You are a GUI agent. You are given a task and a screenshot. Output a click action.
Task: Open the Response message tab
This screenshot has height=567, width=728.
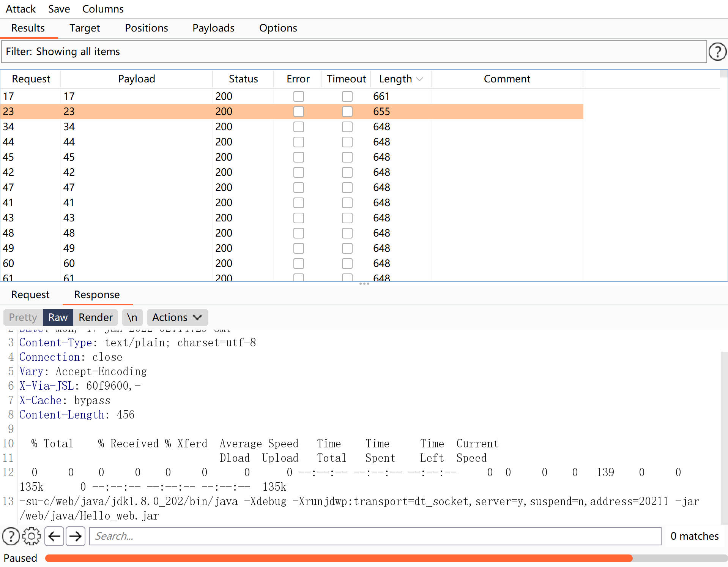[x=97, y=295]
